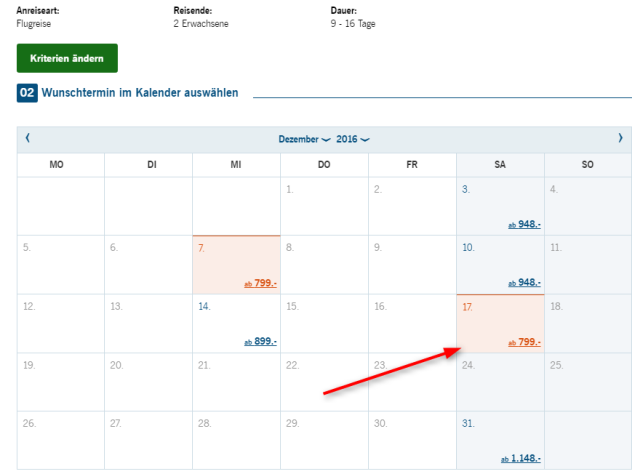Click the December 14 date number
Viewport: 640px width, 474px height.
[204, 306]
